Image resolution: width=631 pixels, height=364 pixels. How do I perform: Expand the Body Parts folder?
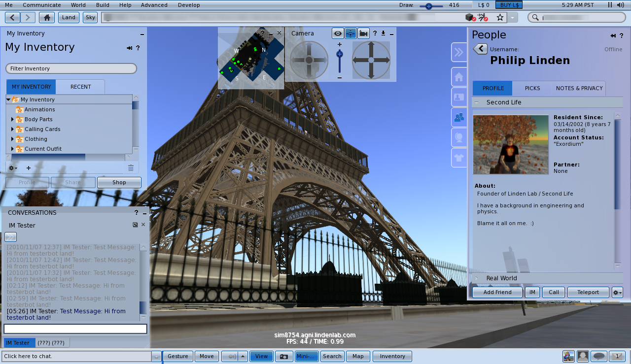point(12,119)
